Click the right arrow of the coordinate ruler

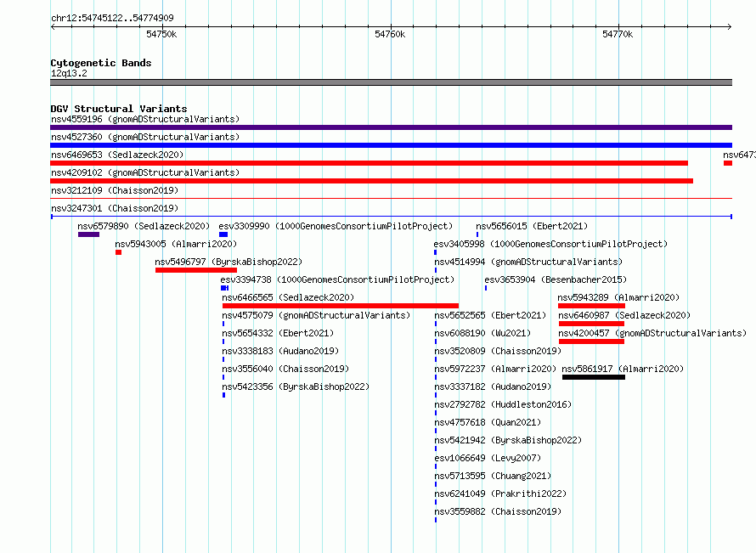point(730,26)
